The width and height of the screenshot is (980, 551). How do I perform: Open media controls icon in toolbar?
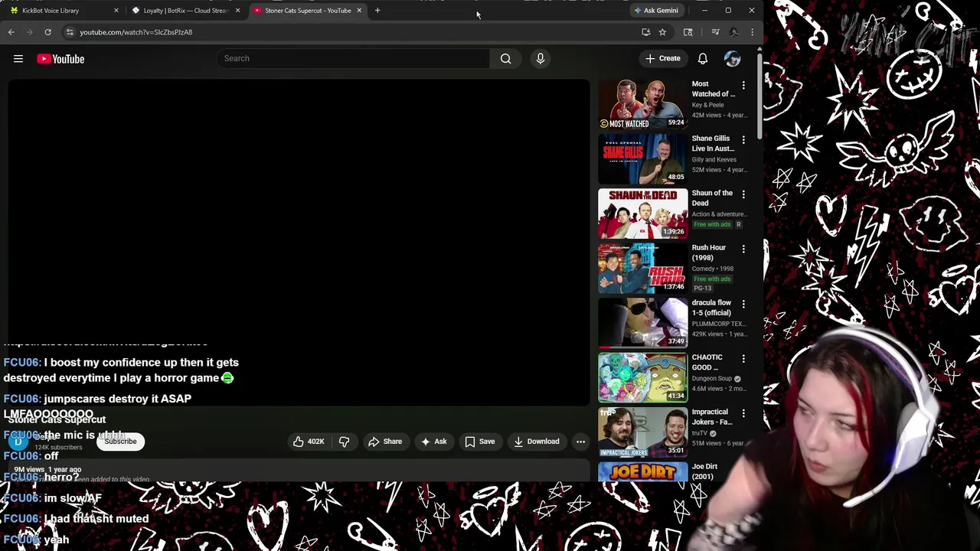point(715,32)
